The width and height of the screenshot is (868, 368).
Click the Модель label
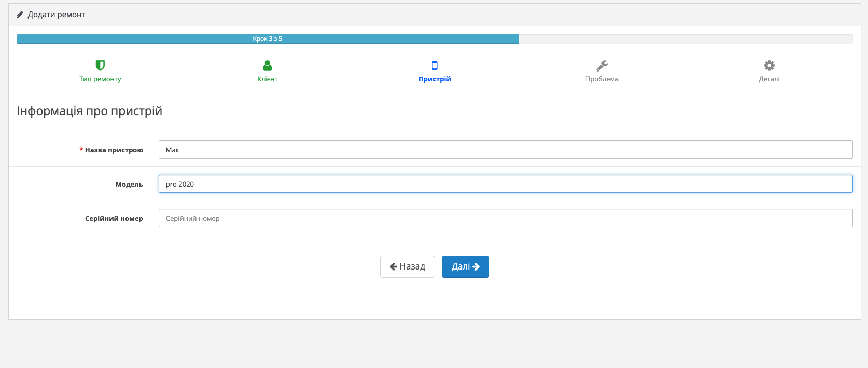[x=129, y=184]
